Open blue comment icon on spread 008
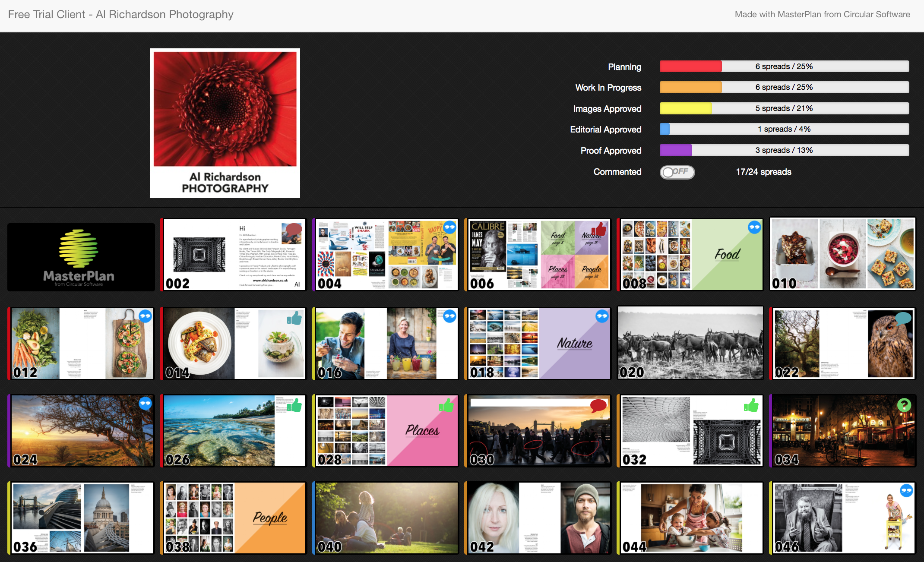 754,227
